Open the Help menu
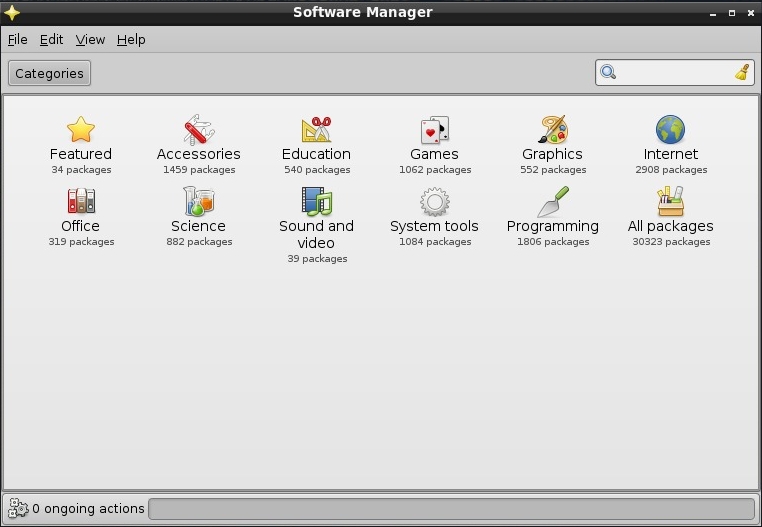This screenshot has width=762, height=527. coord(131,40)
